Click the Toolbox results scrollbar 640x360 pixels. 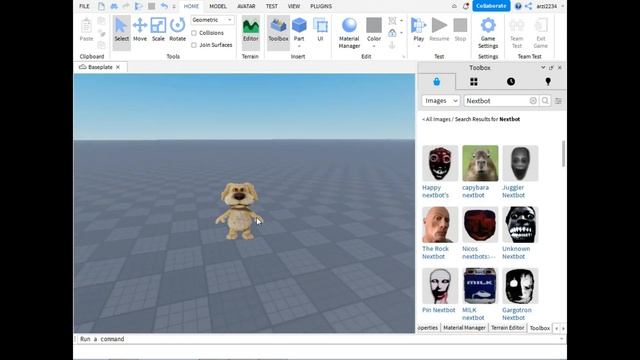click(564, 153)
